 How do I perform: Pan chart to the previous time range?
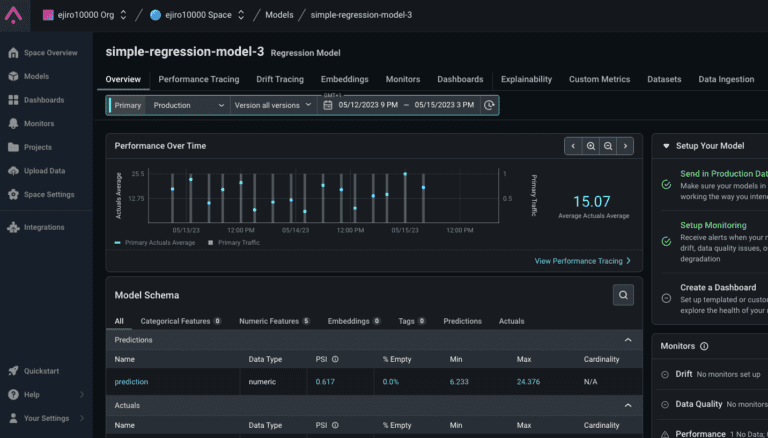point(573,146)
